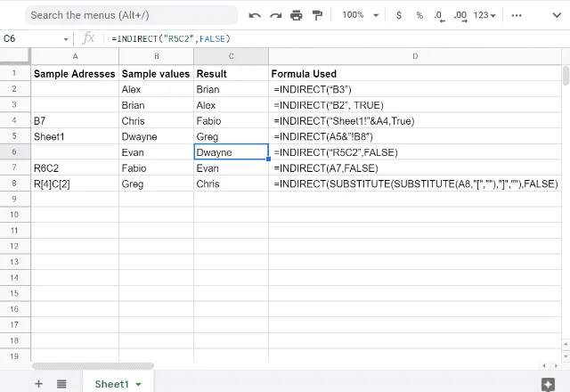Decrease decimal places

point(439,16)
